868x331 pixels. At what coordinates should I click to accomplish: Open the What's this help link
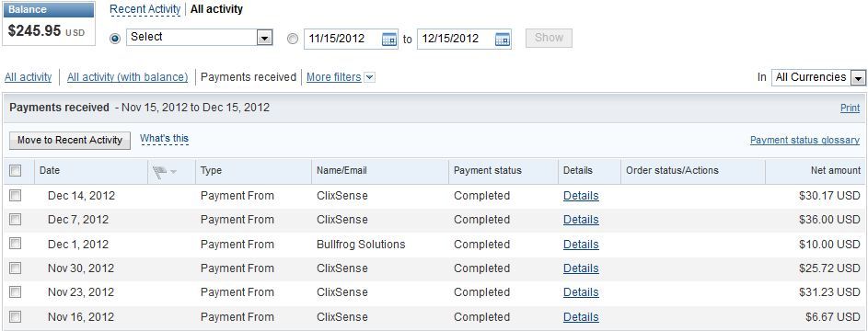(x=165, y=139)
